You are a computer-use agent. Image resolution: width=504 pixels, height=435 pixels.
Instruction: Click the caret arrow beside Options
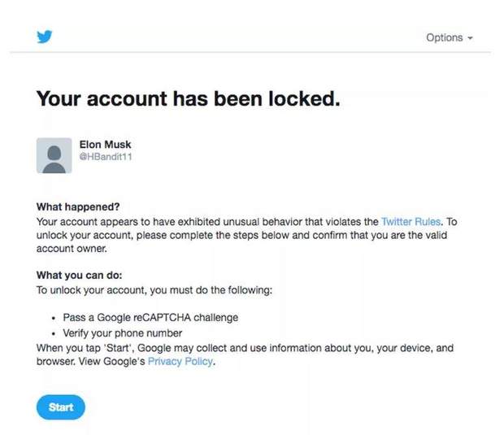tap(470, 38)
